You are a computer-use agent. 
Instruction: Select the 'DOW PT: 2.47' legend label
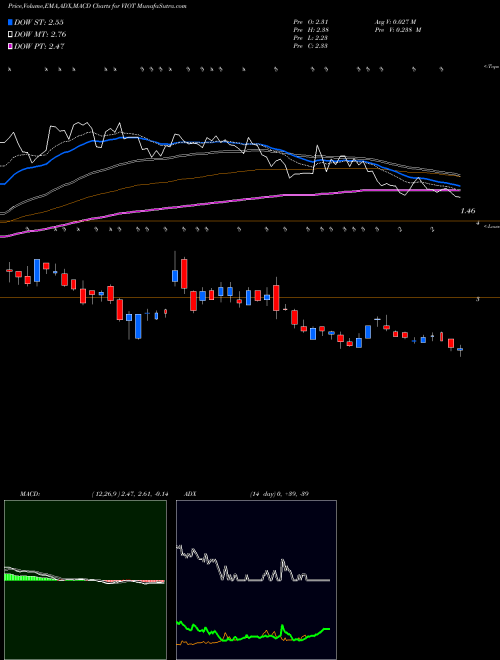[39, 47]
